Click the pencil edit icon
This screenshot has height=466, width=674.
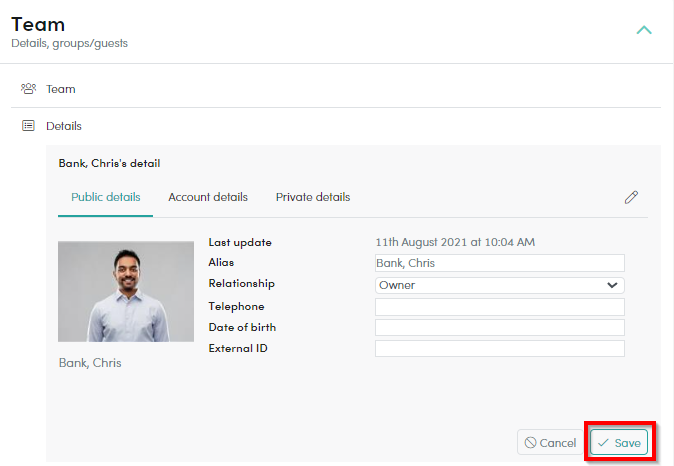631,197
